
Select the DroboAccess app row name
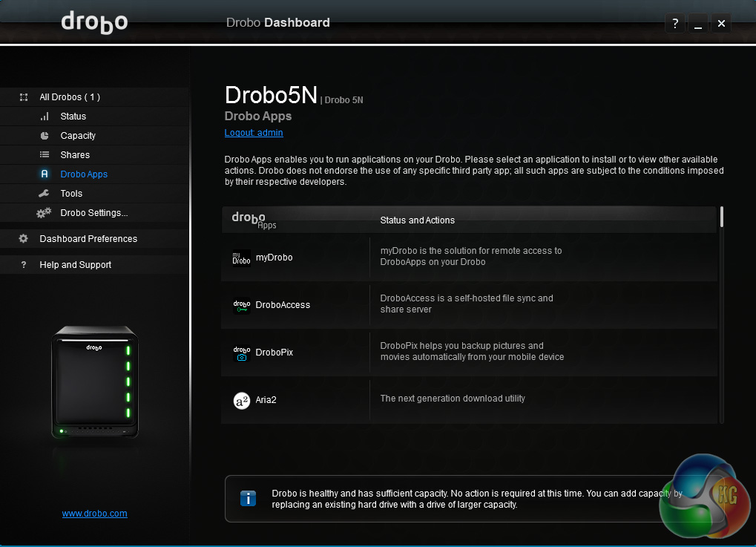click(283, 305)
